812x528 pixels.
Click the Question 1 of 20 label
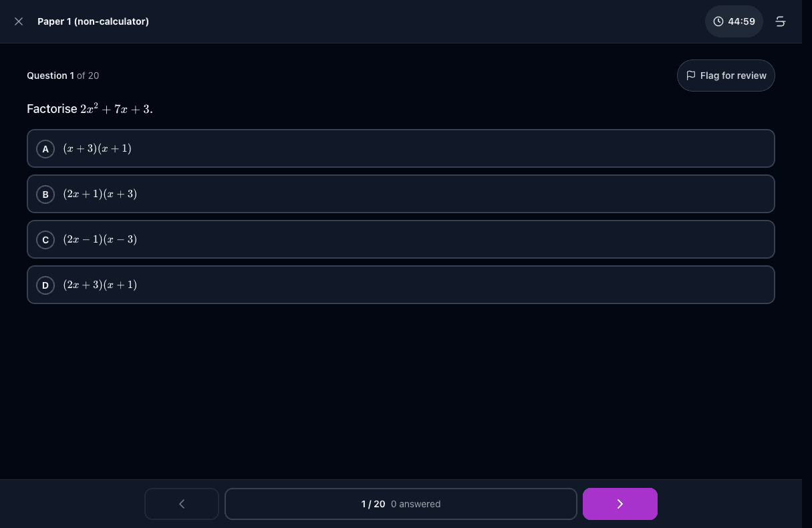pyautogui.click(x=63, y=76)
